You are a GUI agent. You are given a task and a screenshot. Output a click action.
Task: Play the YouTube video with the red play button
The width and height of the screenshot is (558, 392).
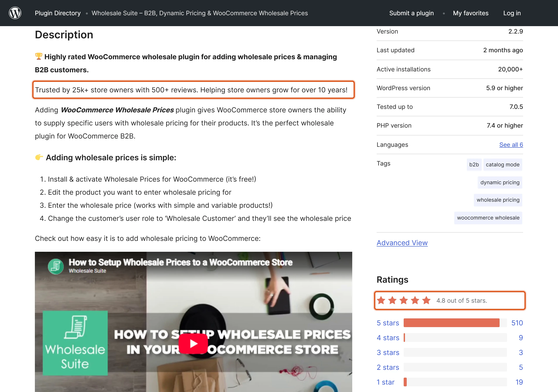[x=193, y=343]
